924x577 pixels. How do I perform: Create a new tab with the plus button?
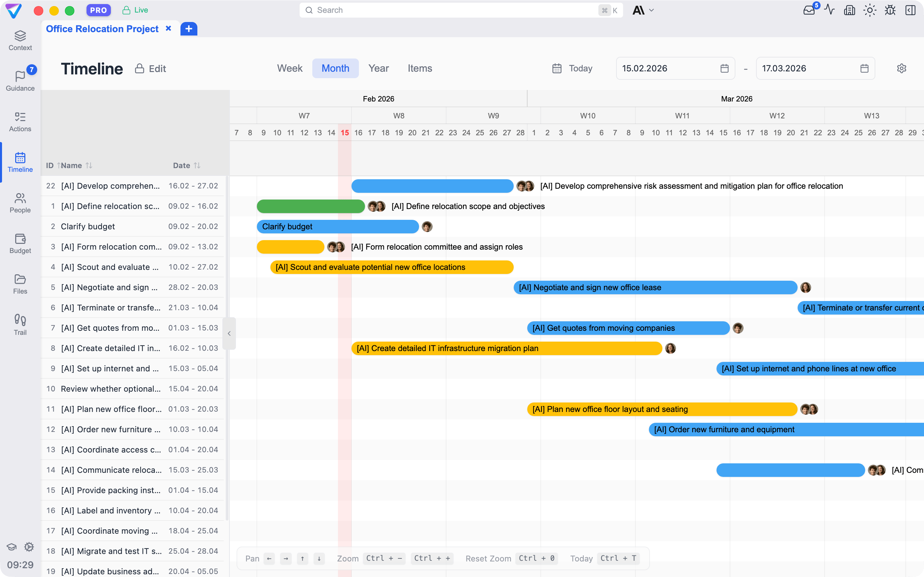point(188,29)
